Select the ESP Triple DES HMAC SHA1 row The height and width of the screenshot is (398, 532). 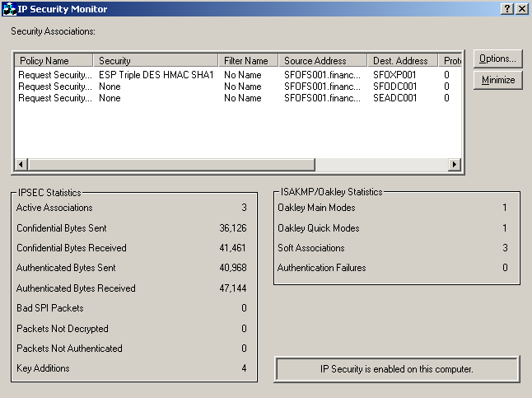coord(156,75)
